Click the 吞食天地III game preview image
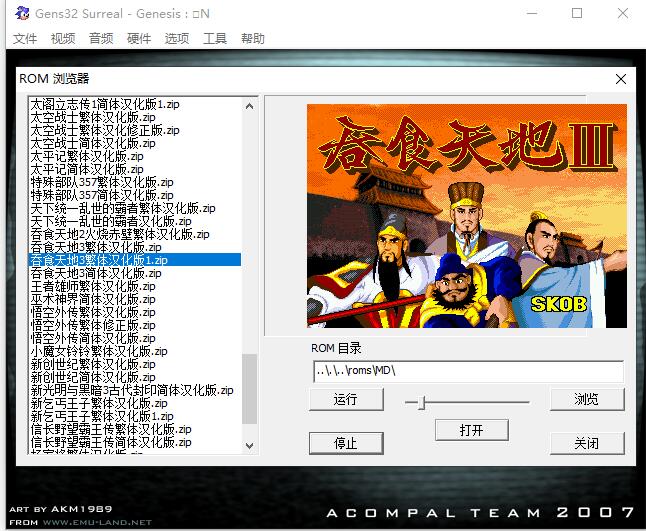646x531 pixels. tap(467, 216)
